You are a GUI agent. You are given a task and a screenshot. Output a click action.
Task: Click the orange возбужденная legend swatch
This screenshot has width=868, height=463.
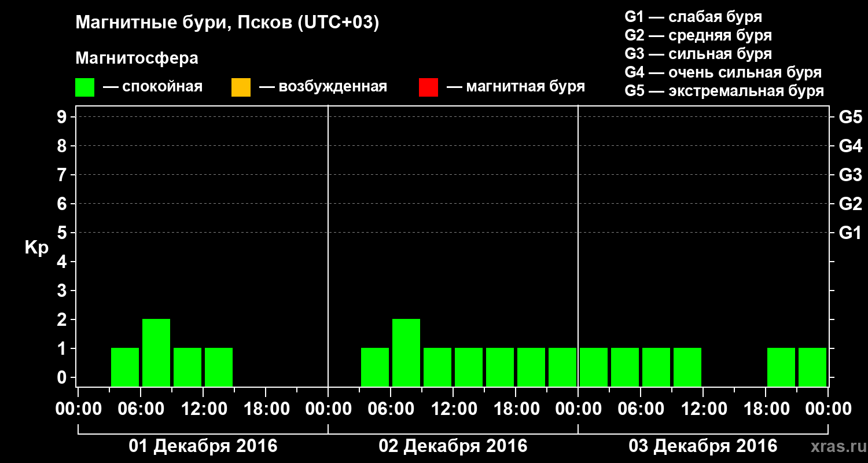click(241, 87)
